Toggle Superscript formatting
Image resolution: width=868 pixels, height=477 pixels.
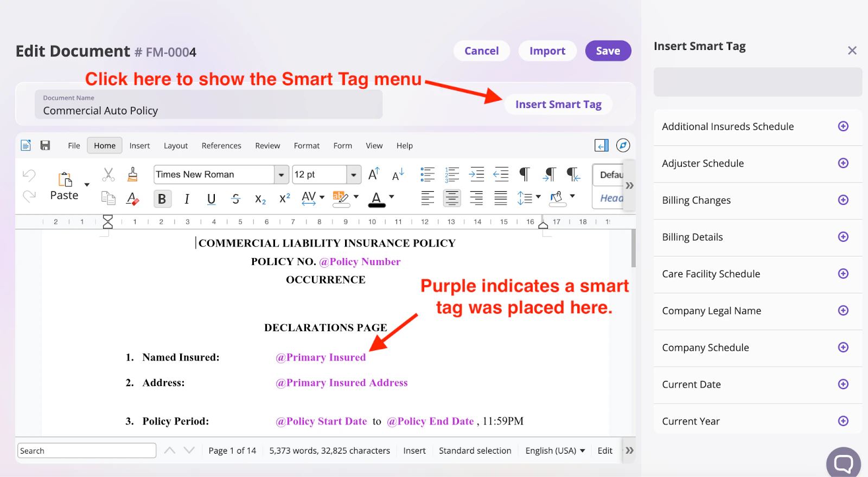[x=285, y=198]
